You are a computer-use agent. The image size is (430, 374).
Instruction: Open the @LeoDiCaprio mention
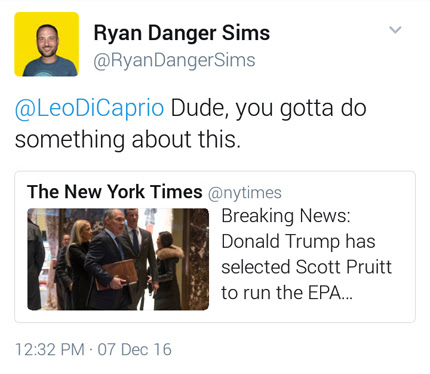(x=89, y=108)
